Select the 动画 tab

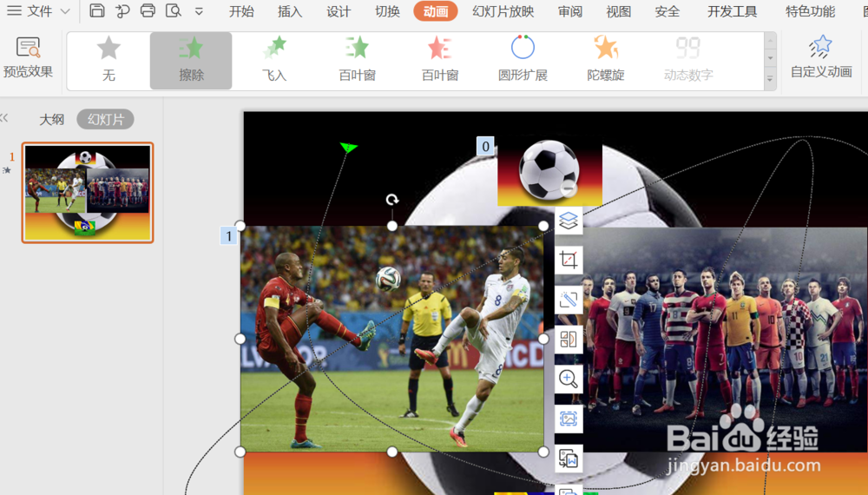(x=436, y=11)
